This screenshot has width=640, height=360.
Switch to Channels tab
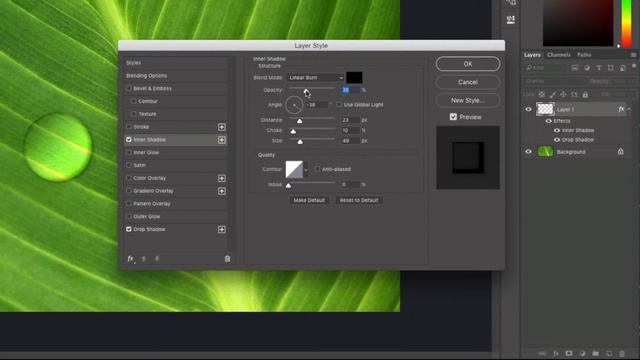tap(559, 55)
